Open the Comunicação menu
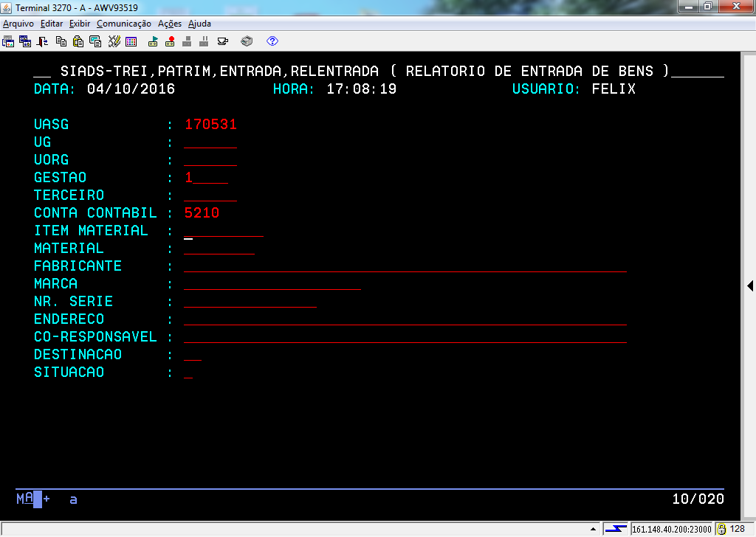 [x=124, y=24]
